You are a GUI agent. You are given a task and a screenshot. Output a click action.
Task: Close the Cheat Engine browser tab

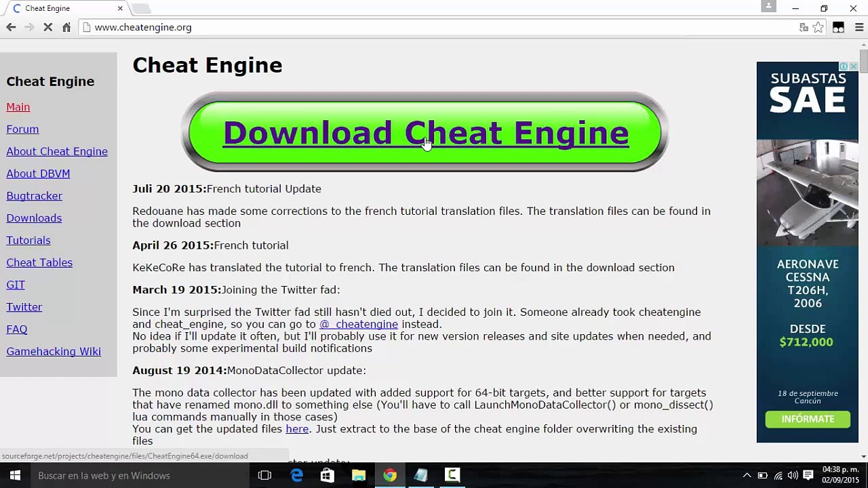[120, 8]
